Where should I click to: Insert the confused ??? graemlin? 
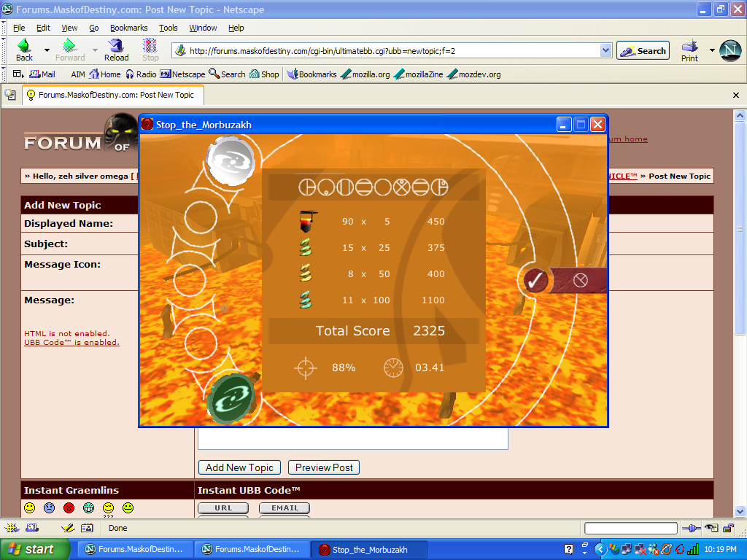[x=108, y=510]
